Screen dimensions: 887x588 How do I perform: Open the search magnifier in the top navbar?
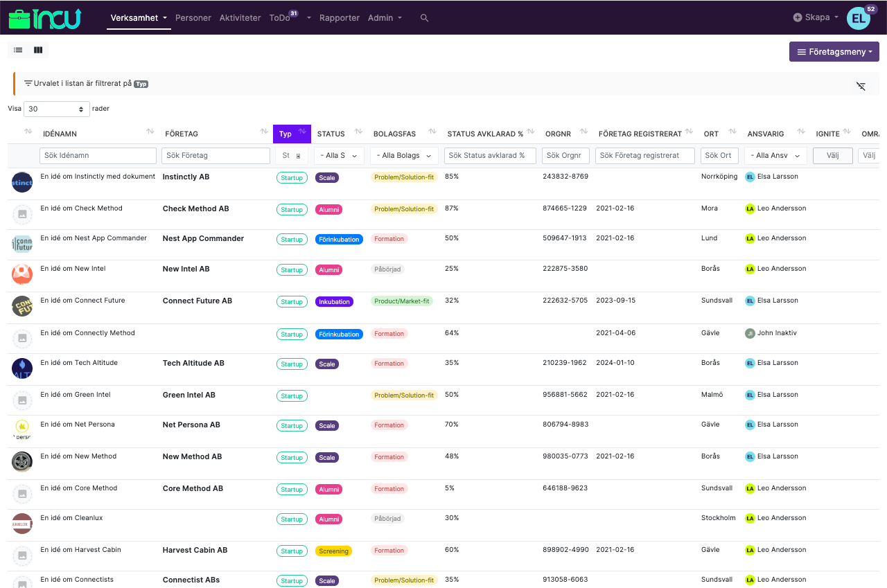tap(423, 19)
